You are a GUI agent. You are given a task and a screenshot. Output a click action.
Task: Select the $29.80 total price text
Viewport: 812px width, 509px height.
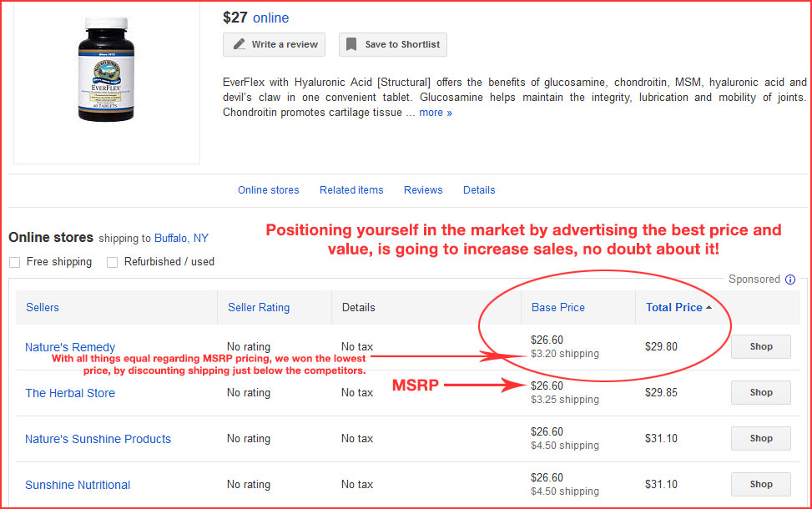pyautogui.click(x=661, y=346)
